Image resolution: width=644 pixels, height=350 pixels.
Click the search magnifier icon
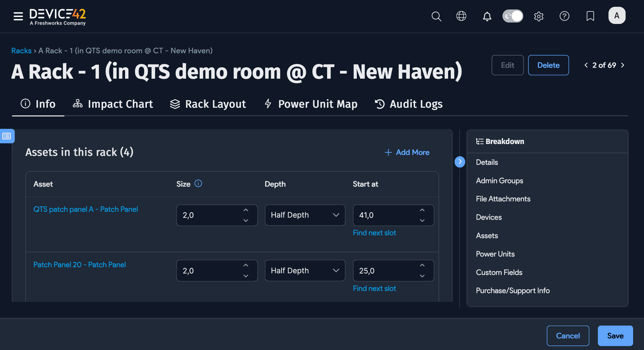436,16
